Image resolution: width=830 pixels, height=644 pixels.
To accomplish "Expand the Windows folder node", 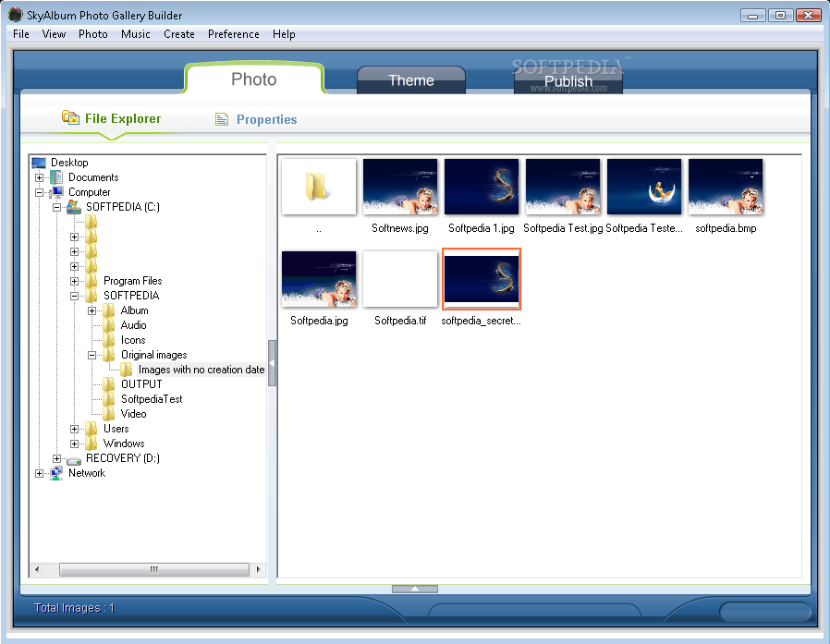I will (x=74, y=444).
